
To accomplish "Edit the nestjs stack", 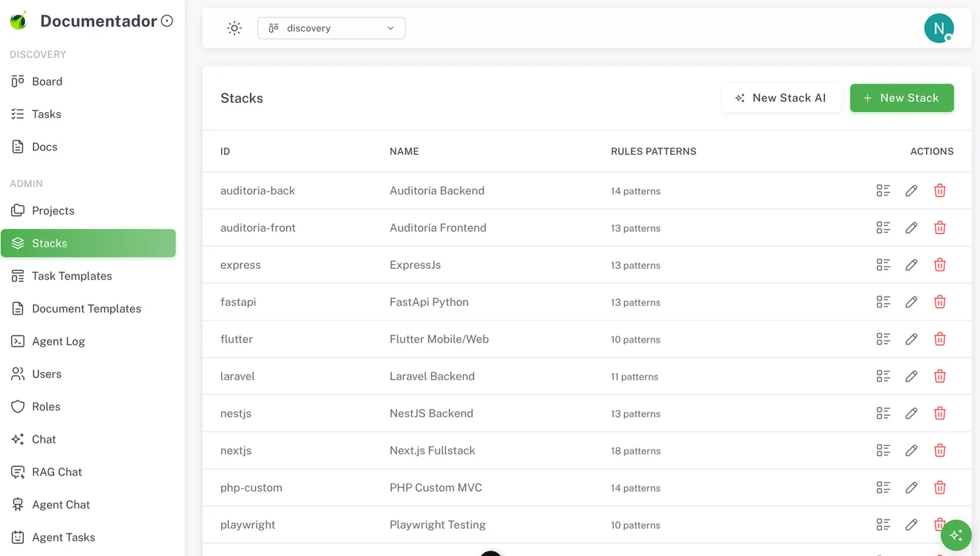I will point(911,413).
